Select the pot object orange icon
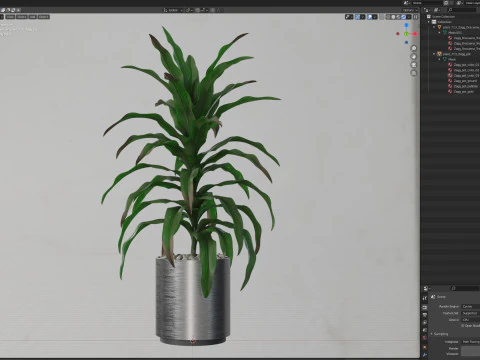Screen dimensions: 480x360 click(x=439, y=54)
